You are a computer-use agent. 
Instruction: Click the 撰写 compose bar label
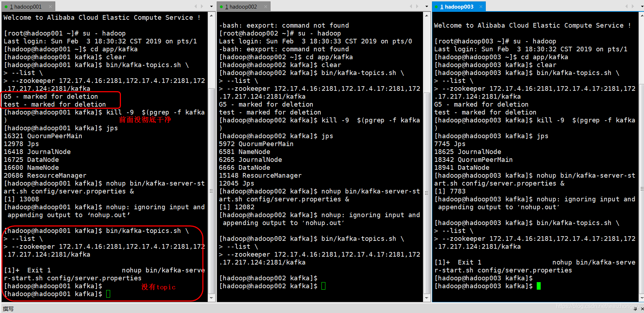click(8, 309)
